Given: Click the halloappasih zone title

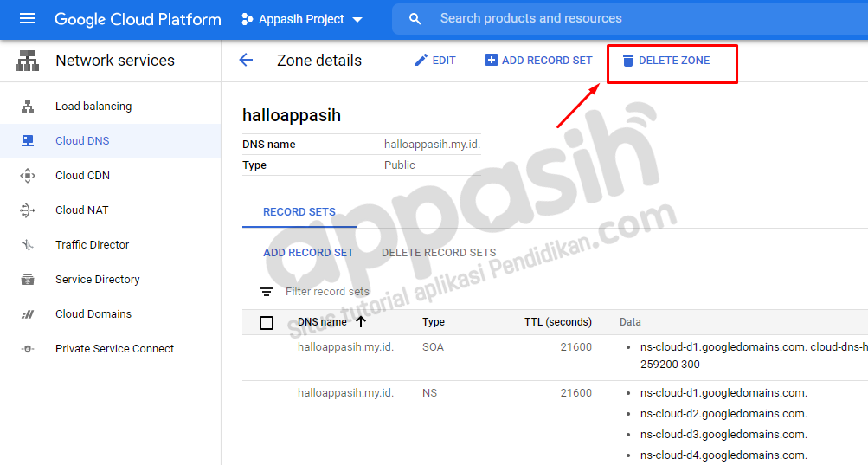Looking at the screenshot, I should coord(292,115).
